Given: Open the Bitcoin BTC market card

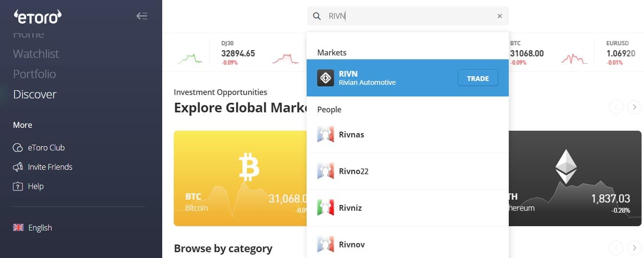Looking at the screenshot, I should 240,178.
